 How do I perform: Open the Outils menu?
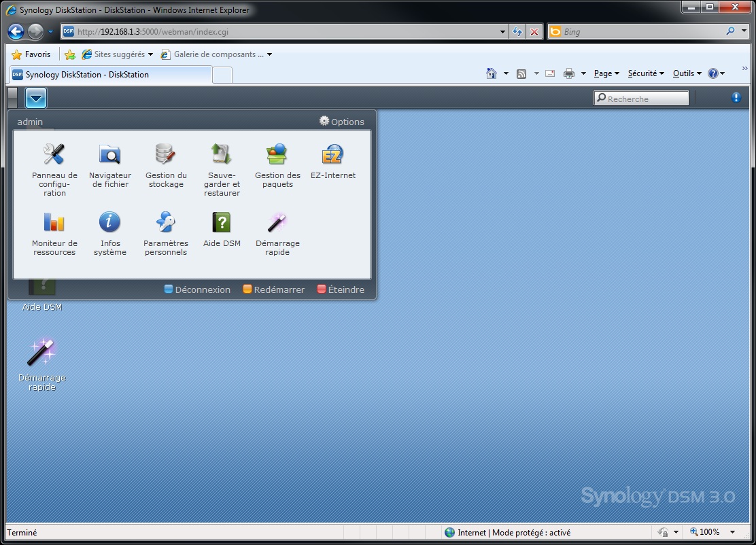pos(687,73)
